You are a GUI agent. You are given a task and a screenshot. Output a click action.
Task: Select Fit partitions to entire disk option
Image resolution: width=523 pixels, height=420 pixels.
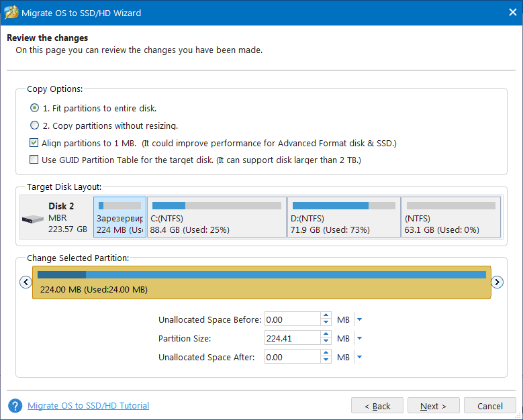coord(35,108)
